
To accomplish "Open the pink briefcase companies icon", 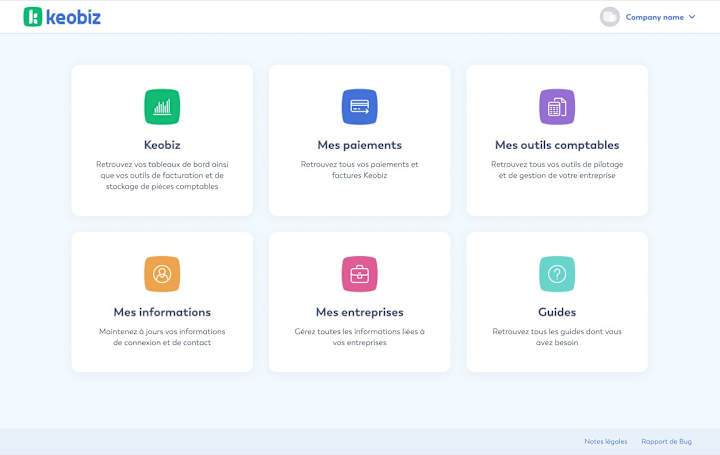I will tap(360, 274).
